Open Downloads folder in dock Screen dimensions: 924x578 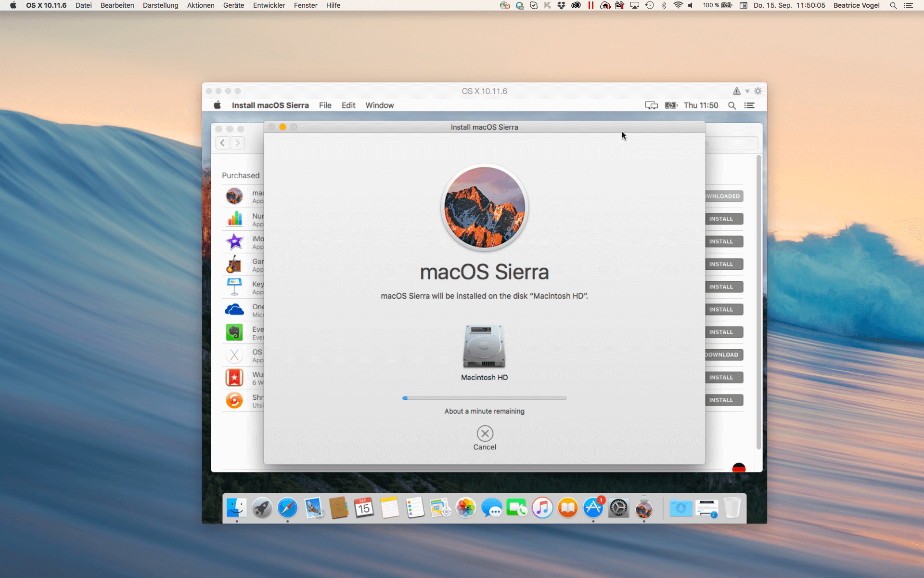pos(681,508)
